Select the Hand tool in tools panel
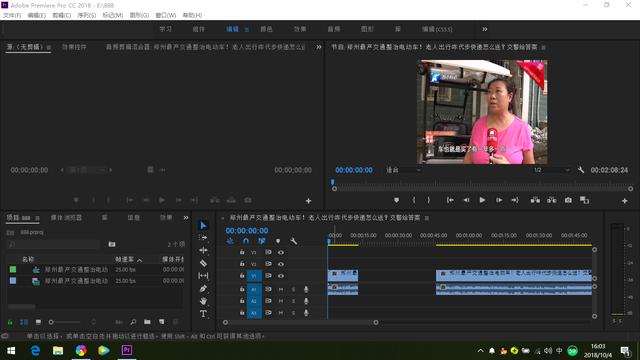The image size is (640, 360). pyautogui.click(x=203, y=301)
